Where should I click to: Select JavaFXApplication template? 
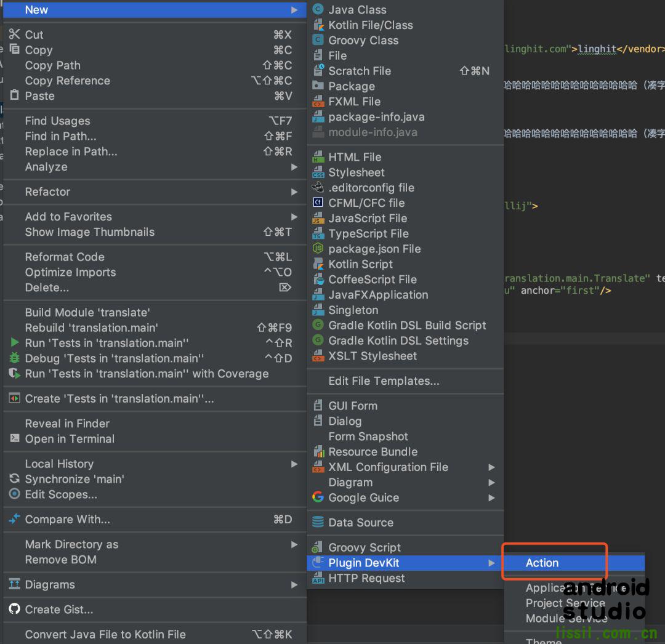tap(405, 295)
